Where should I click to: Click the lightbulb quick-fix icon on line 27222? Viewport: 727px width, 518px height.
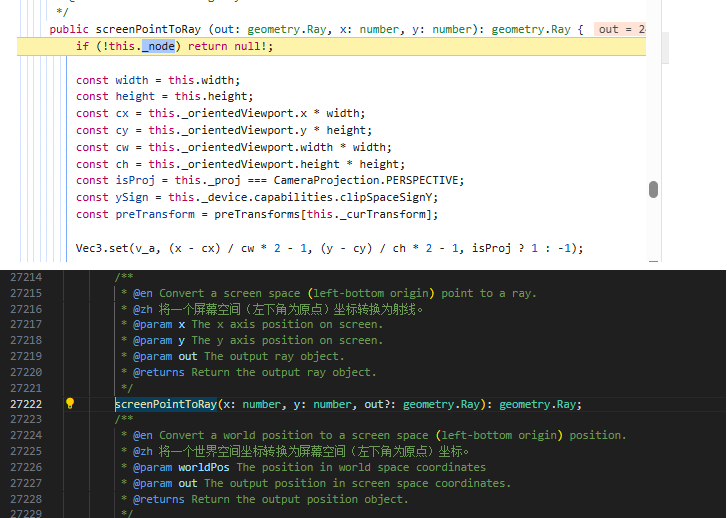(x=70, y=403)
